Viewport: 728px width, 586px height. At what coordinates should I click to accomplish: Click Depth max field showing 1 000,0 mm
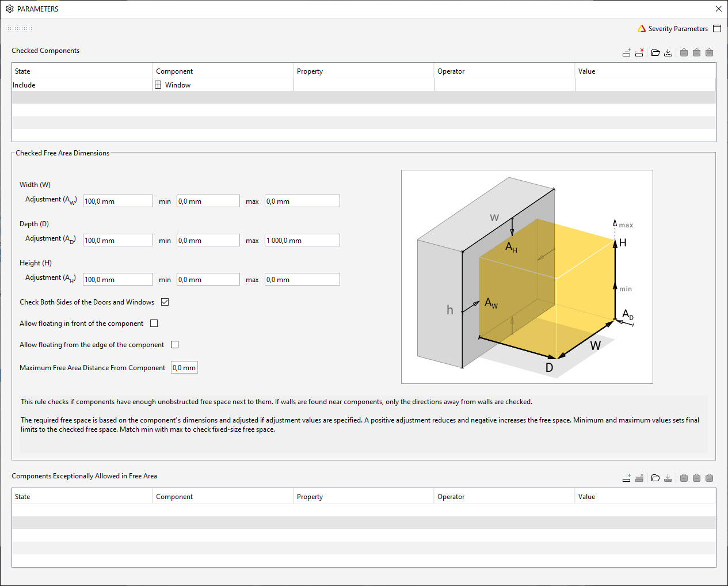coord(302,240)
